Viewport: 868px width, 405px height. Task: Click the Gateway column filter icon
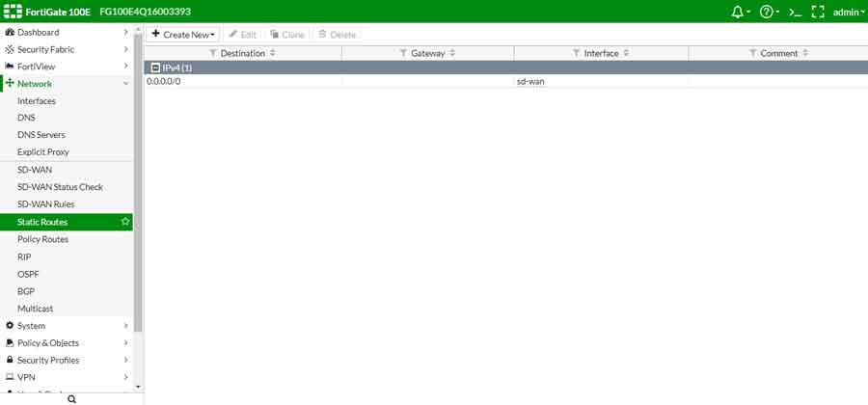pos(403,53)
